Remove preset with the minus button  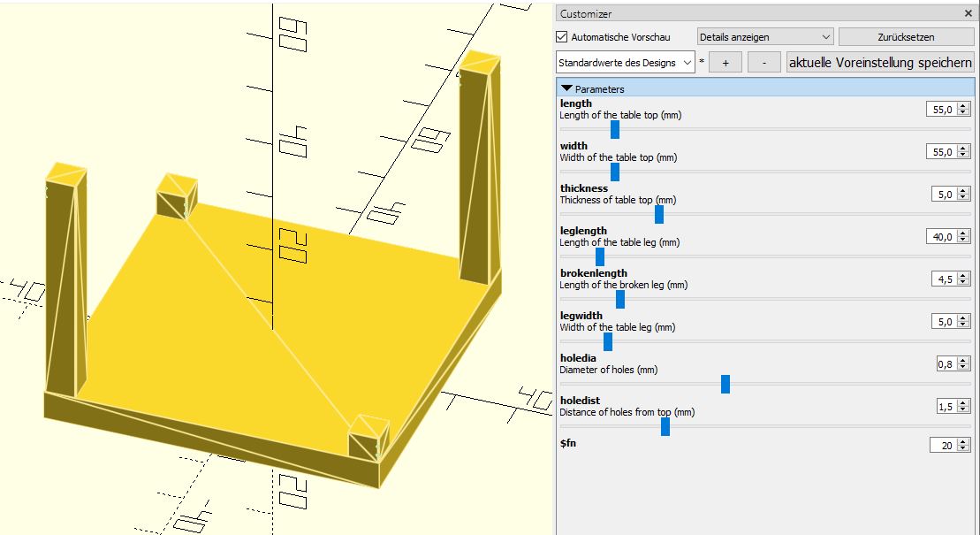[763, 63]
